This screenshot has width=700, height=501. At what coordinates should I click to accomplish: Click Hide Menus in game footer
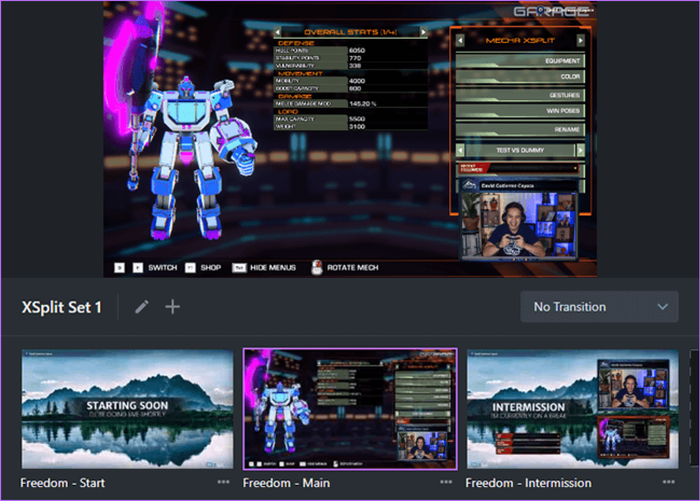(x=273, y=268)
